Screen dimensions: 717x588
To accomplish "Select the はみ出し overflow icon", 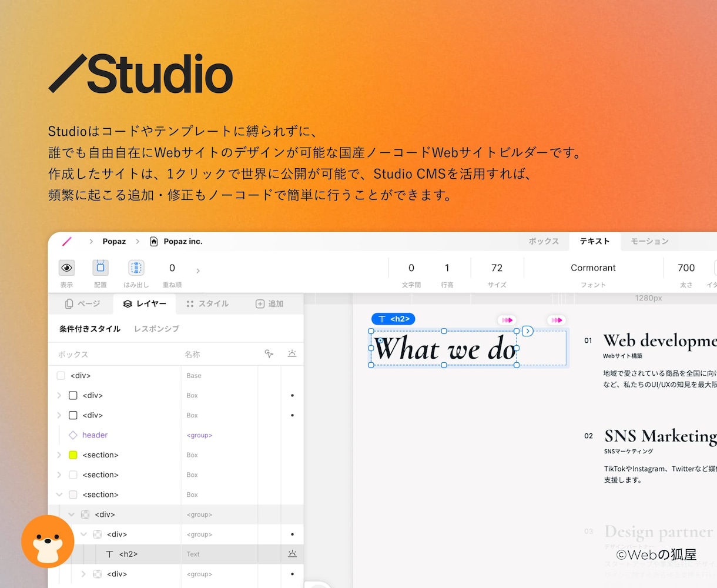I will coord(136,268).
